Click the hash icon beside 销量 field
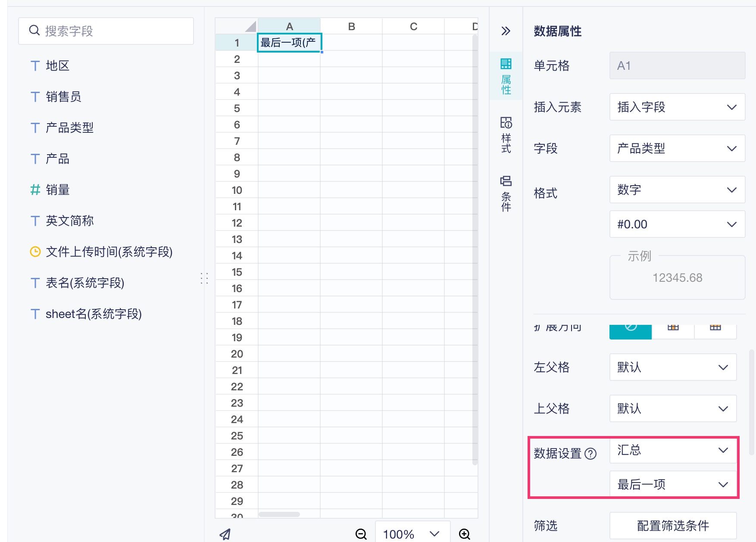756x542 pixels. 35,190
